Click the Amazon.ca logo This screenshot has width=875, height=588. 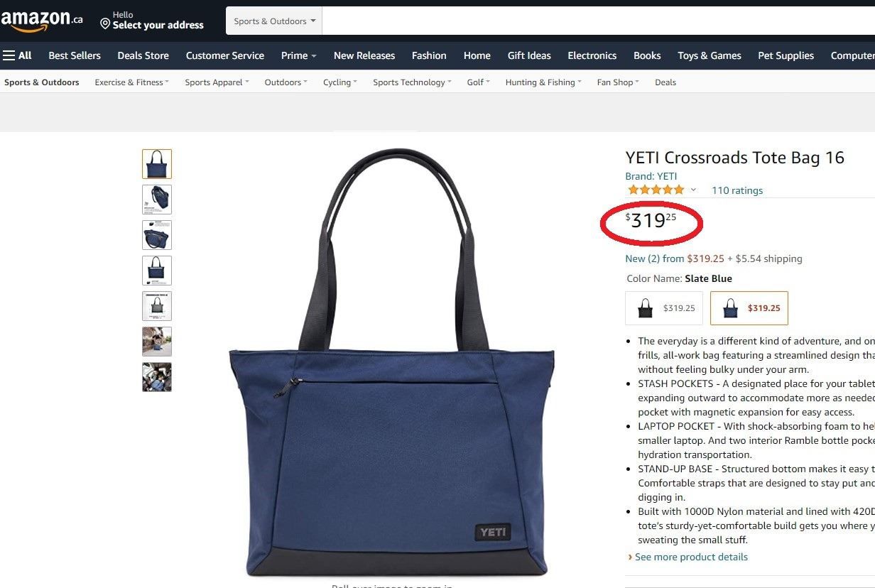coord(42,21)
